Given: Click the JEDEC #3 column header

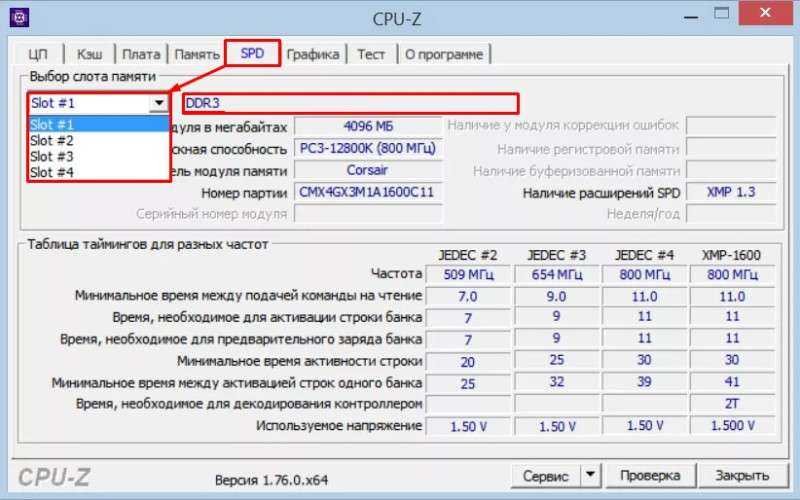Looking at the screenshot, I should point(556,255).
